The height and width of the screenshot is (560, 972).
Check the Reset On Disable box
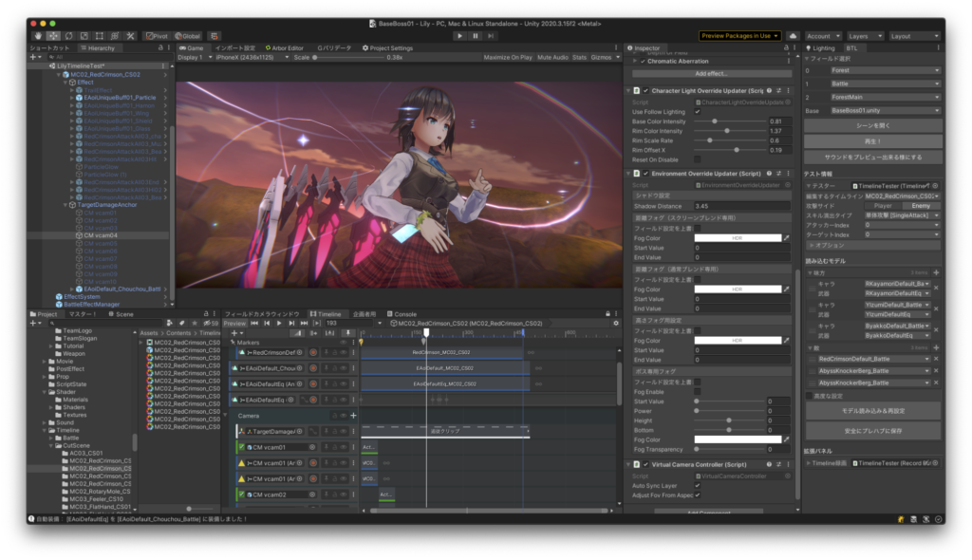coord(698,160)
